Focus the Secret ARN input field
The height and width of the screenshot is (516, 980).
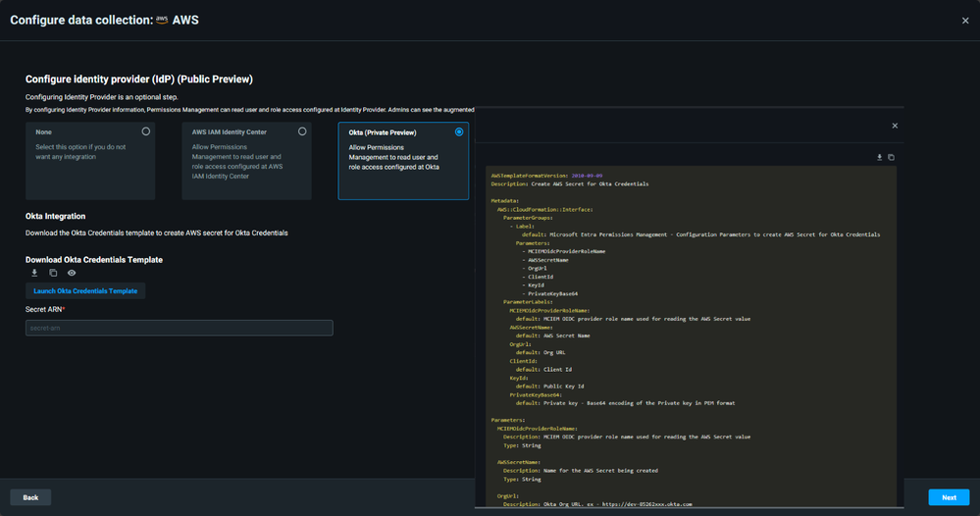click(180, 328)
